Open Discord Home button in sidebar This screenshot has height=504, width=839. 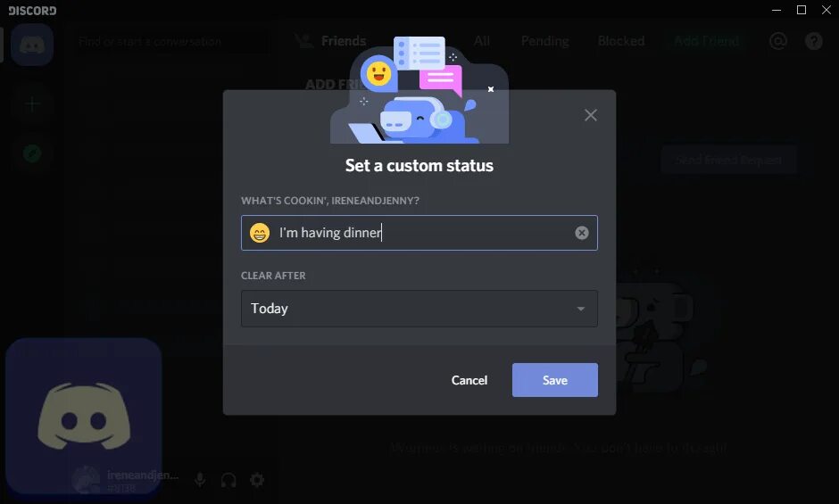(32, 45)
